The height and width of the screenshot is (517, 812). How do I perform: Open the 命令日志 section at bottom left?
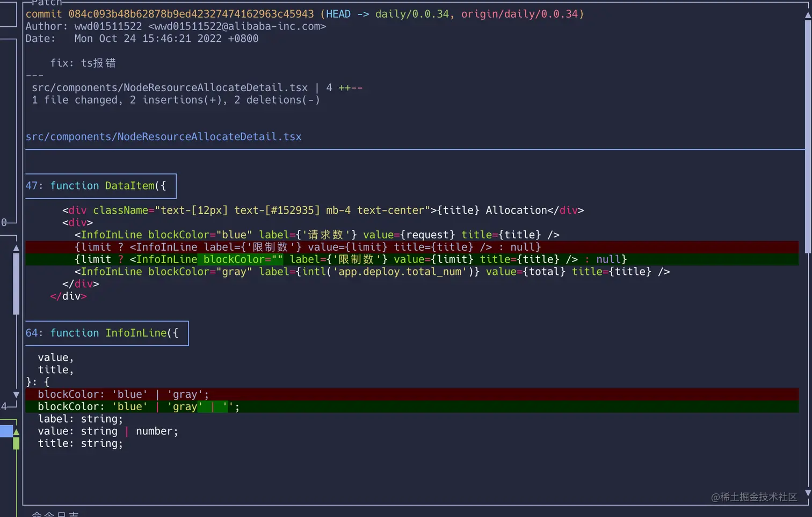(55, 514)
